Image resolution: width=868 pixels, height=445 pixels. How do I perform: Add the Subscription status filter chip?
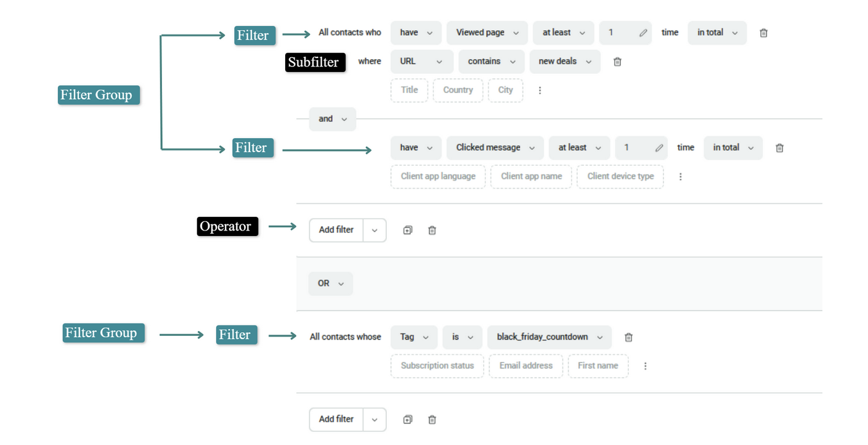pos(437,365)
